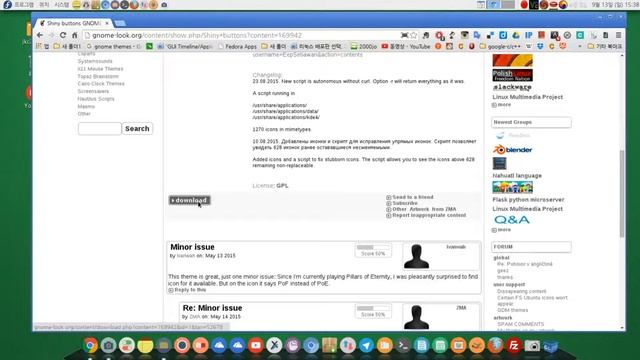Open ZMA avatar on Re: Minor issue
The width and height of the screenshot is (640, 360).
416,317
